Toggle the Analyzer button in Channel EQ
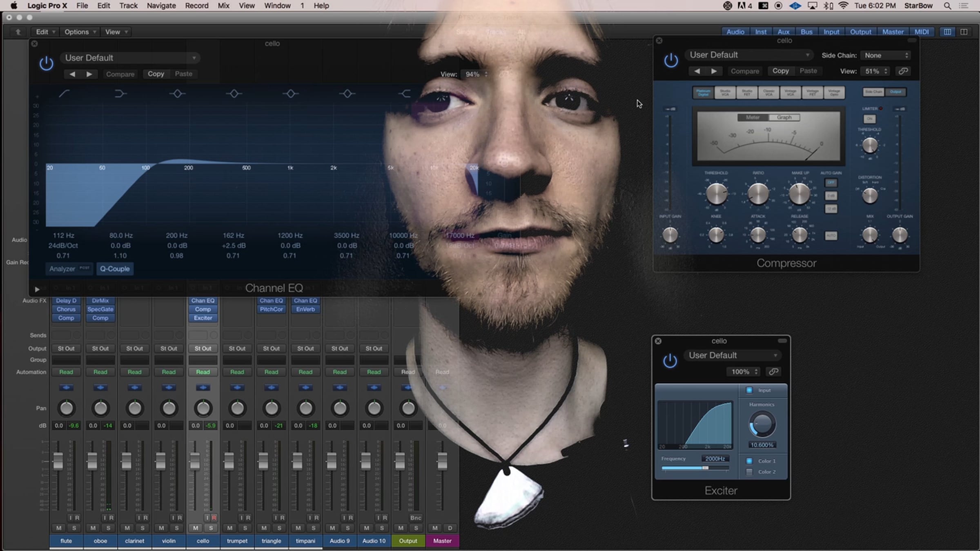This screenshot has height=551, width=980. coord(69,269)
